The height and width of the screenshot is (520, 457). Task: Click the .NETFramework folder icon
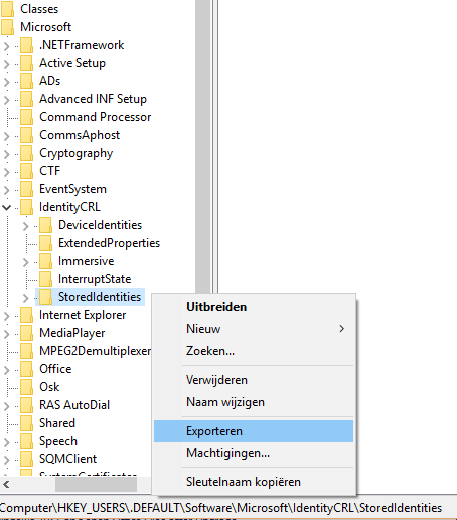tap(26, 45)
